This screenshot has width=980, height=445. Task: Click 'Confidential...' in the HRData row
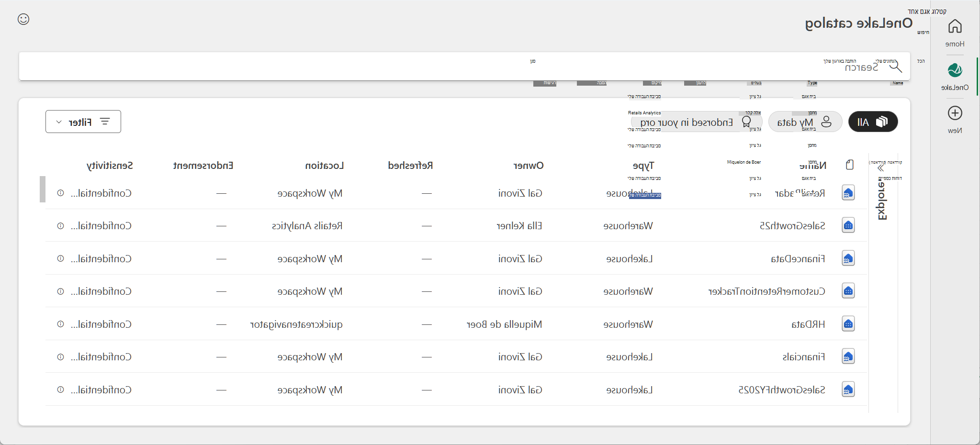101,324
